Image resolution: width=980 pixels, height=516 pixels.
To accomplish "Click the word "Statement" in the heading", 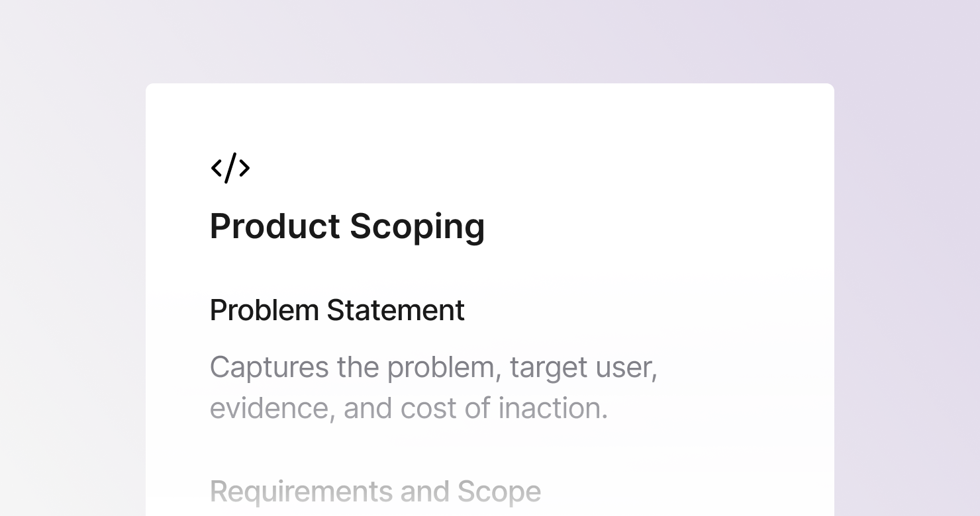I will click(395, 310).
